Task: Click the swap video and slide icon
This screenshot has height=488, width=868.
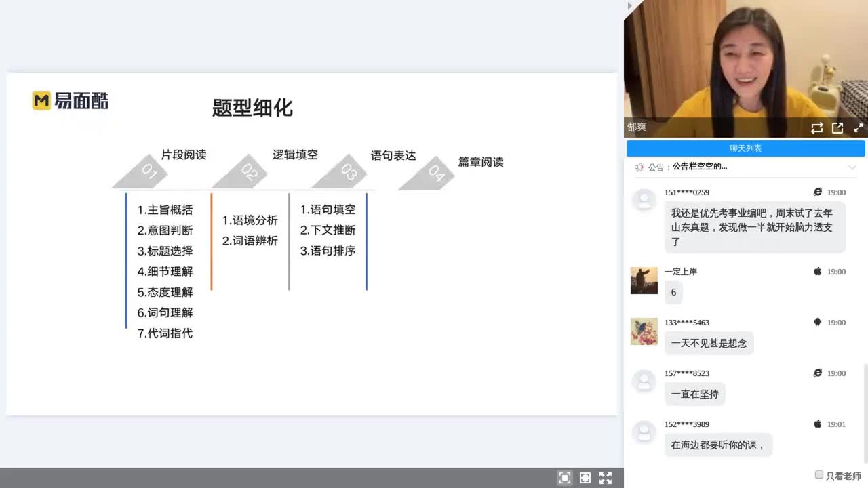Action: tap(816, 127)
